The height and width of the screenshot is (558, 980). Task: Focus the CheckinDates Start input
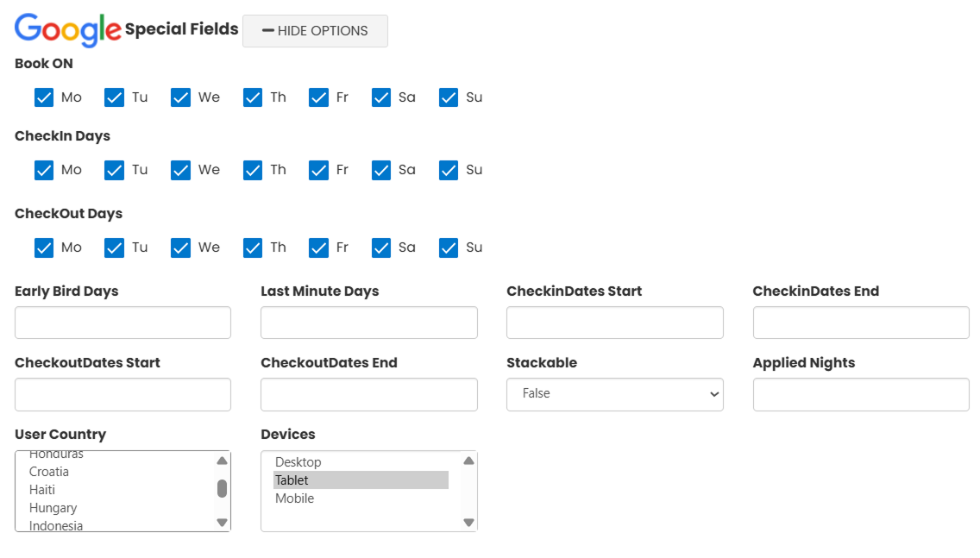tap(614, 323)
